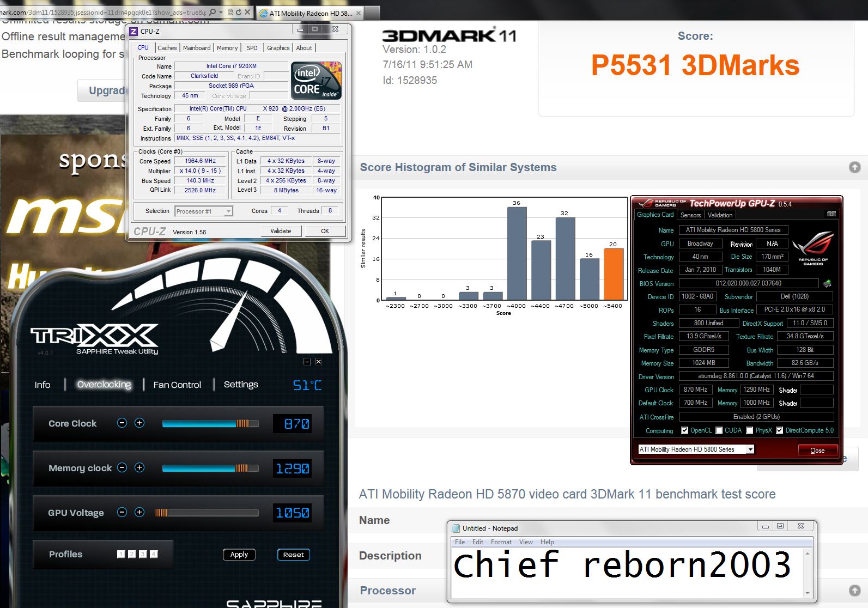Decrease Memory clock with minus button
Image resolution: width=868 pixels, height=608 pixels.
click(x=122, y=467)
